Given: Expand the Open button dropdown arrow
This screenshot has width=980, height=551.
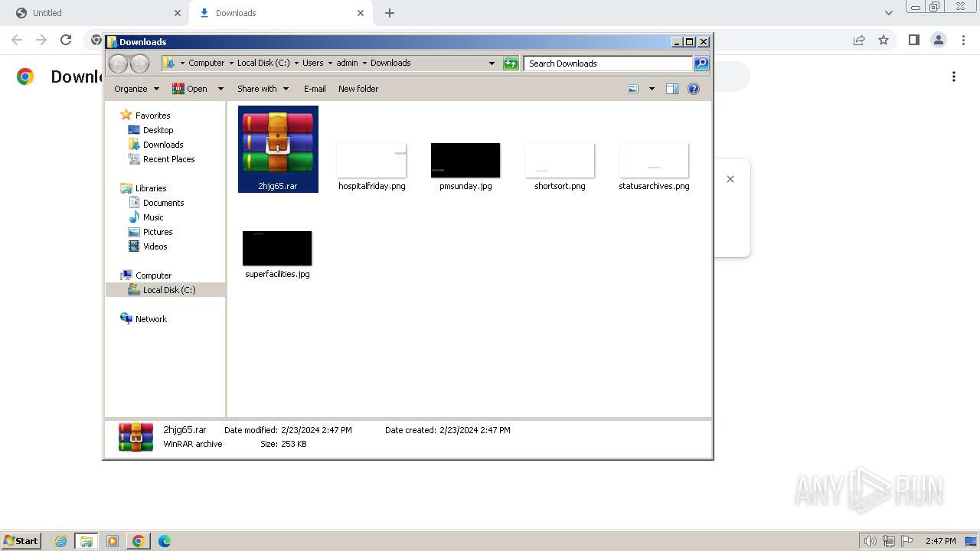Looking at the screenshot, I should tap(220, 89).
